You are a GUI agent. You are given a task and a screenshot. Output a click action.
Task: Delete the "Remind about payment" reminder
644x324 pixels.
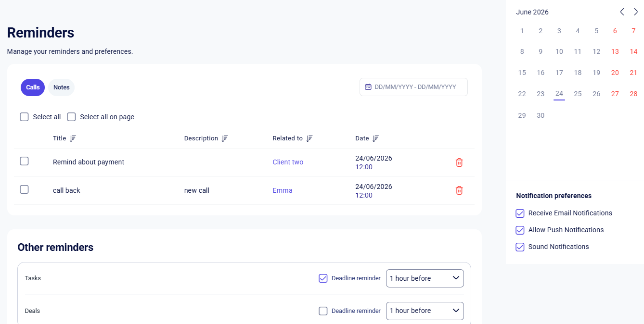point(459,162)
